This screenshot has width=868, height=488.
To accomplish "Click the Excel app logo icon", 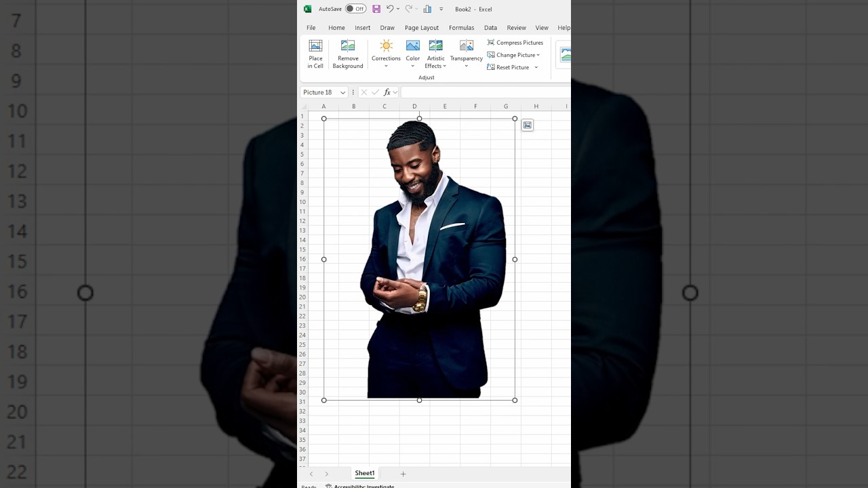I will 307,9.
